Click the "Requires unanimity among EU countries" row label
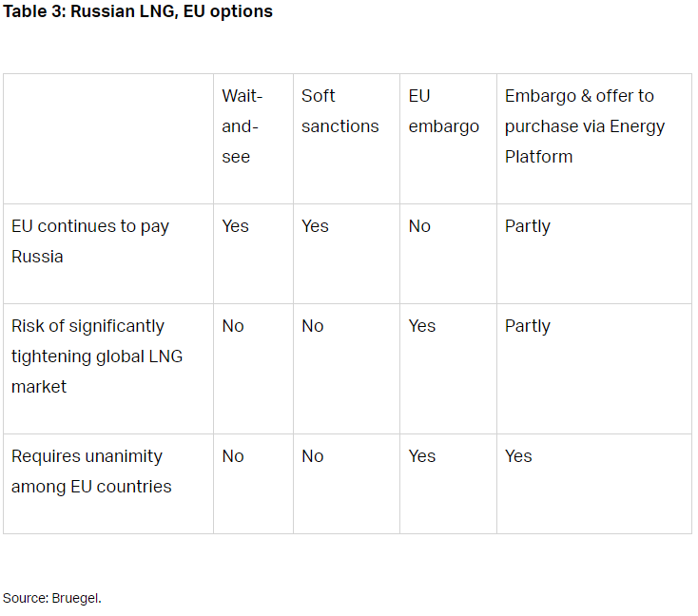This screenshot has height=616, width=698. 91,472
